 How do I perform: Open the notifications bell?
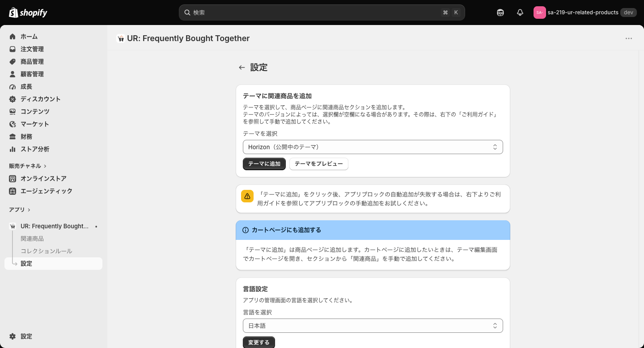(520, 13)
